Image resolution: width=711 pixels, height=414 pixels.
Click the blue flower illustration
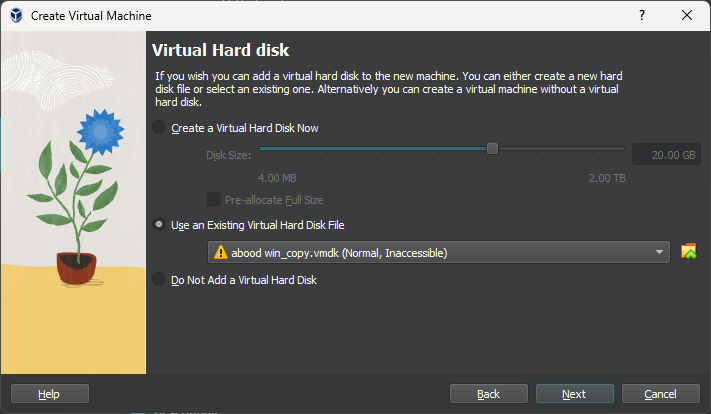101,132
